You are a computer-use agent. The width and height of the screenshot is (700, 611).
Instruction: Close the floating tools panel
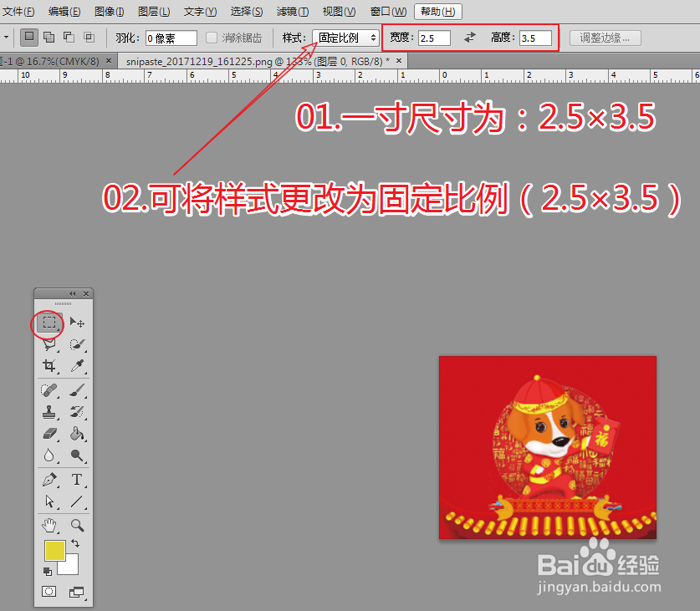click(86, 293)
